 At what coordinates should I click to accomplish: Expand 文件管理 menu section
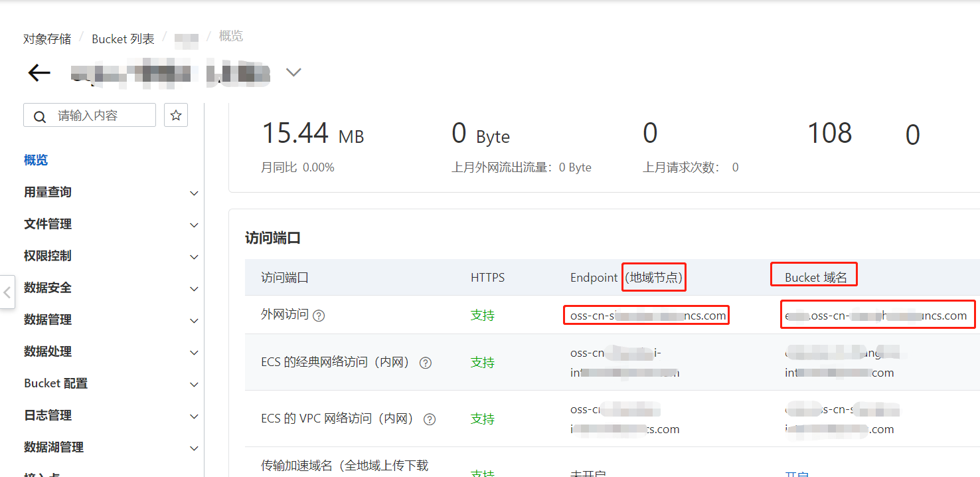(x=112, y=225)
